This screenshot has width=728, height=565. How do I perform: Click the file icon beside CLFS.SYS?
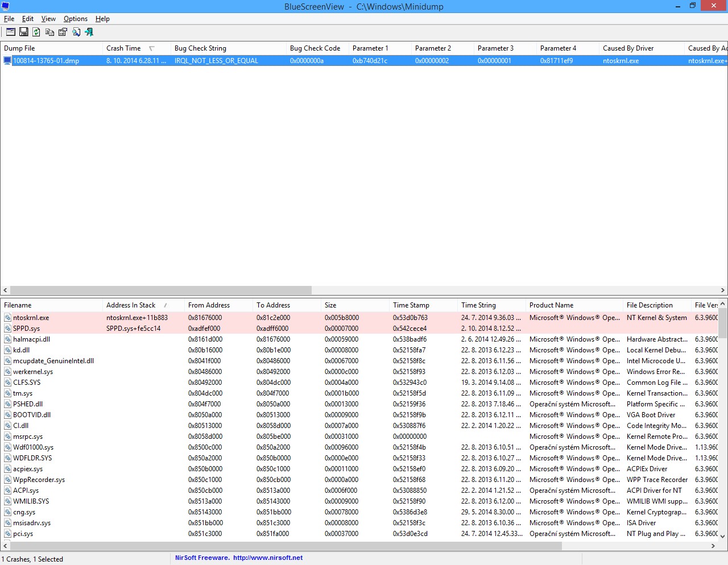click(x=8, y=383)
